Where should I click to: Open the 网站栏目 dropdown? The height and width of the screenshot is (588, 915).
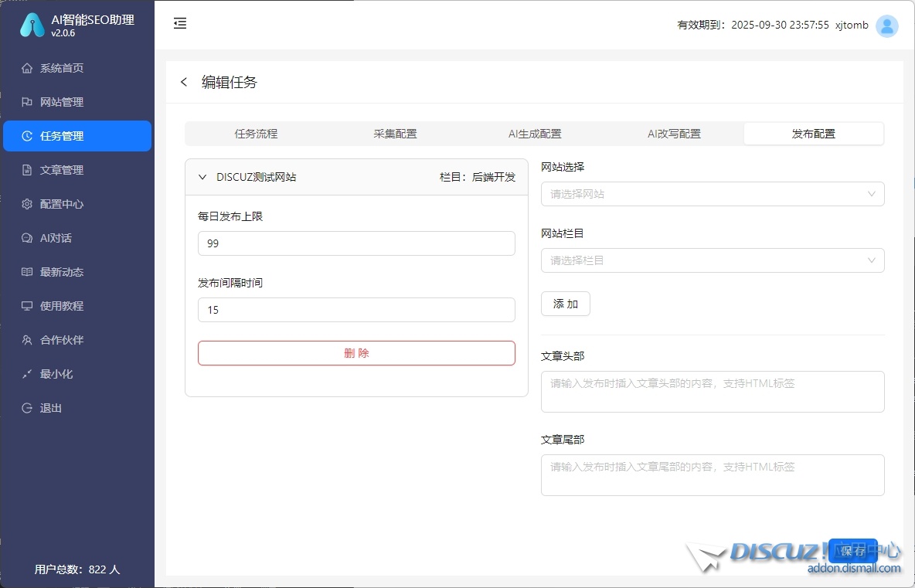pos(712,260)
